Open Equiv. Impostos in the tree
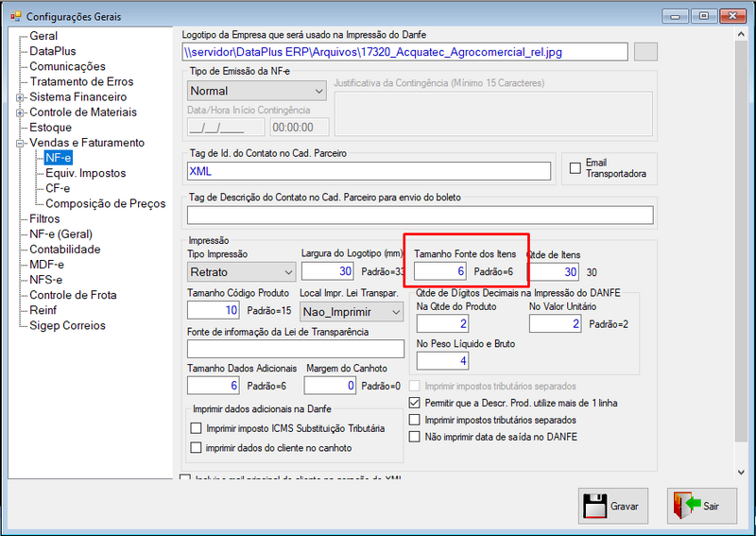The width and height of the screenshot is (756, 536). pos(85,173)
